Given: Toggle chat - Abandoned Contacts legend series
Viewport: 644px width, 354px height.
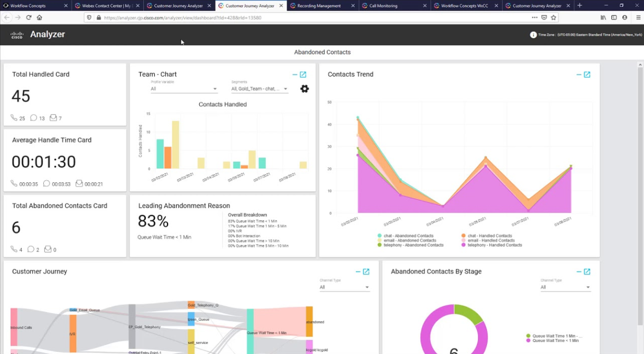Looking at the screenshot, I should click(x=380, y=236).
